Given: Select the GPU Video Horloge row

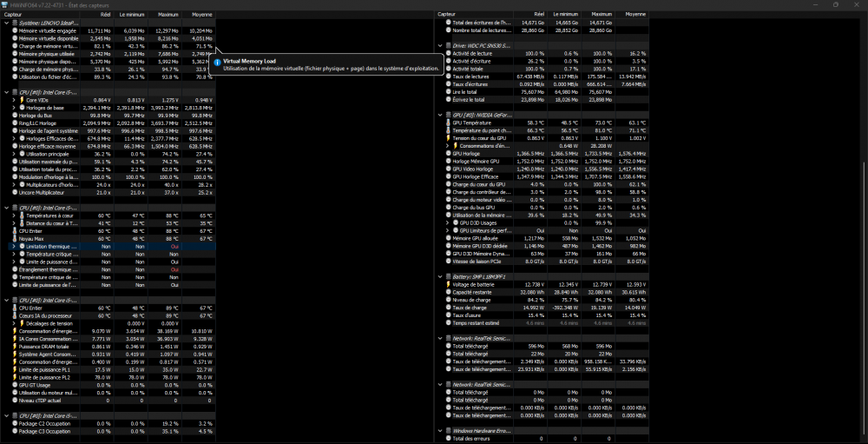Looking at the screenshot, I should [x=542, y=169].
